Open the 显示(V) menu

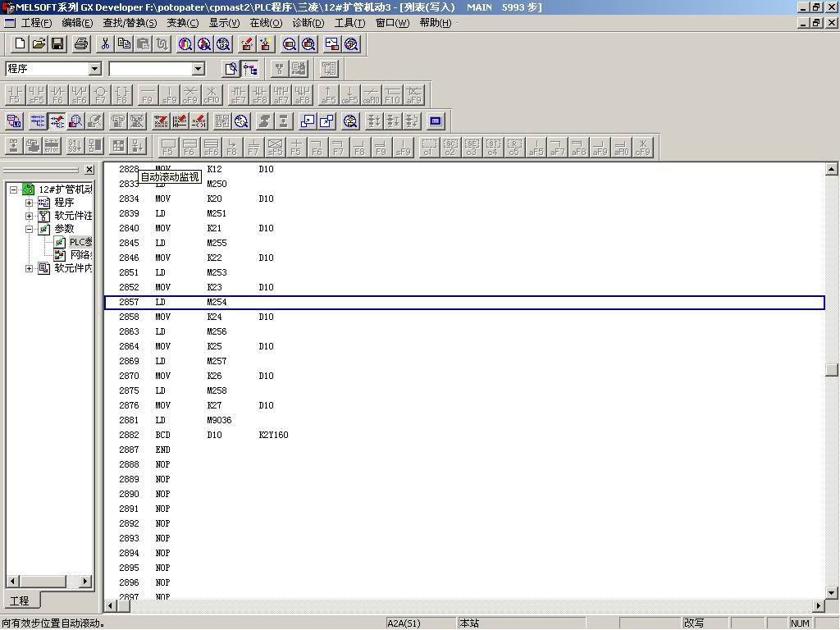coord(225,23)
